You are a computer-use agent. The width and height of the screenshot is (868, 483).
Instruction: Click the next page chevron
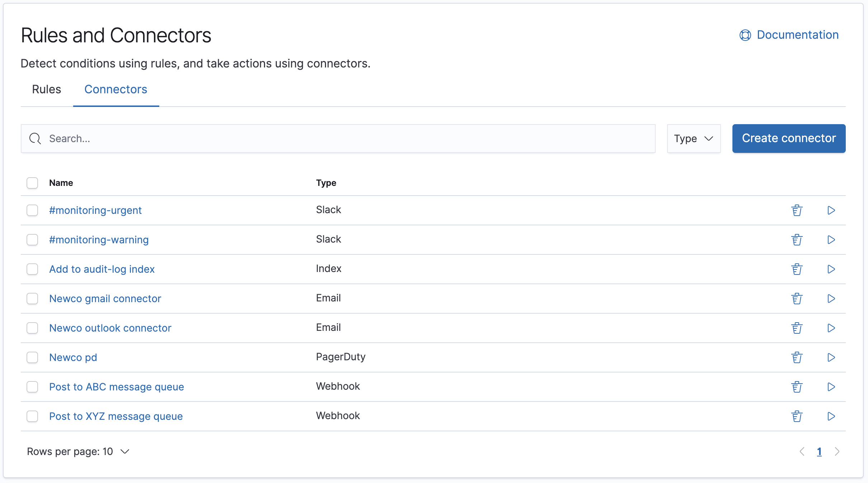[836, 452]
